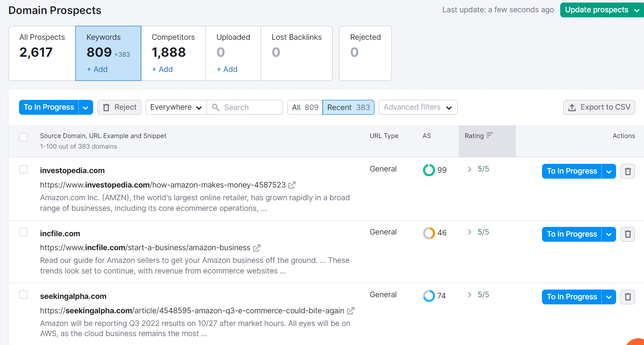Select the Rejected prospects tab
Viewport: 644px width, 345px height.
[x=365, y=53]
